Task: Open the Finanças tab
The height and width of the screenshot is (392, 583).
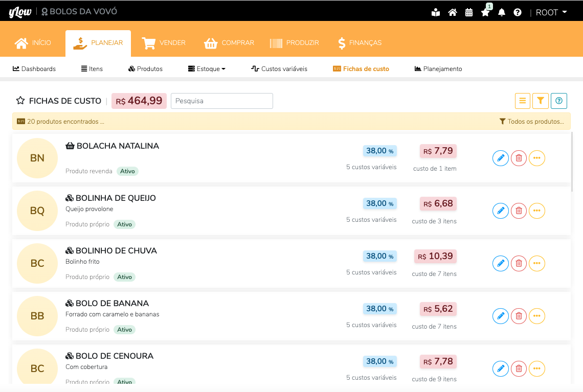Action: [360, 43]
